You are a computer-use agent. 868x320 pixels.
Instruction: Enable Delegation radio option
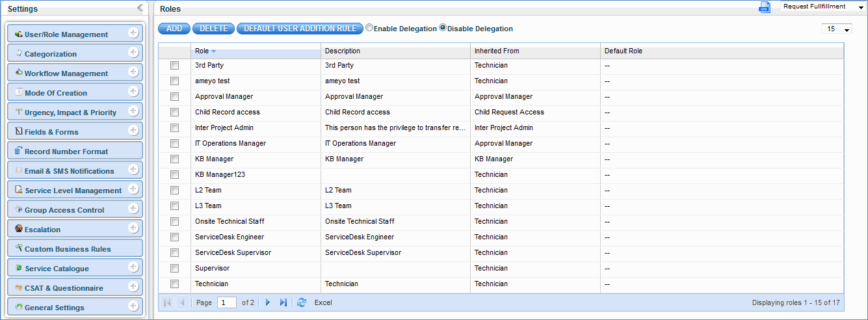[369, 28]
